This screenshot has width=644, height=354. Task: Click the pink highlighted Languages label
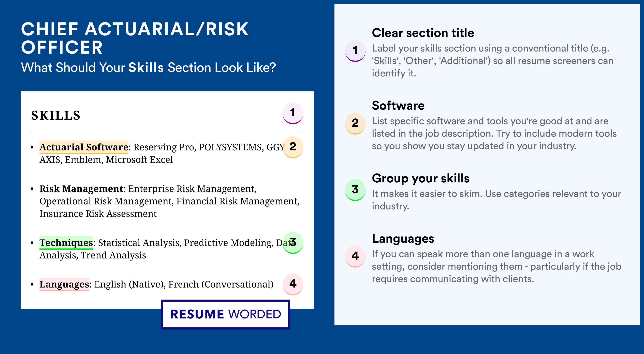click(64, 284)
